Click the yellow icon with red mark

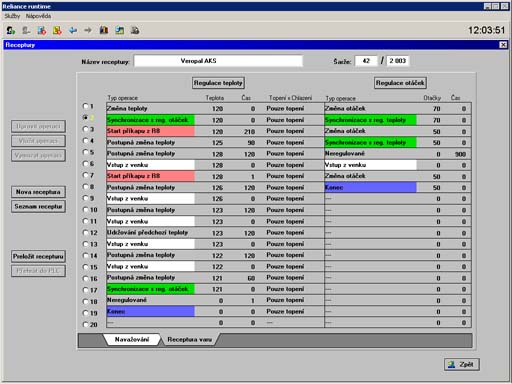click(x=57, y=31)
